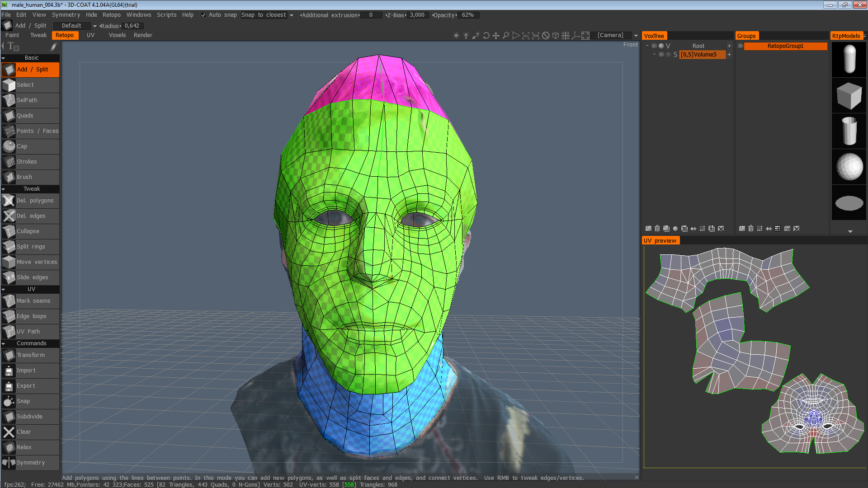Hide the Volume5 layer via its eye toggle

pyautogui.click(x=661, y=54)
